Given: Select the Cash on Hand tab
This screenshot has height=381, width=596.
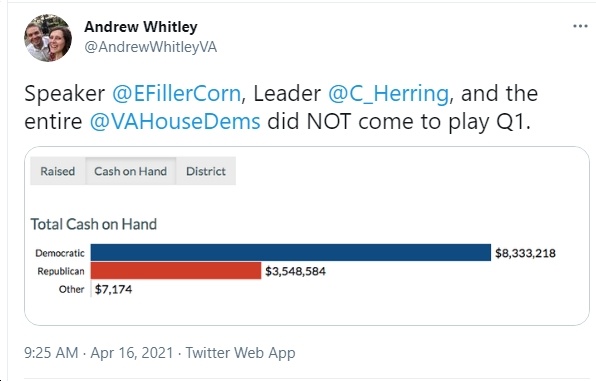Looking at the screenshot, I should coord(130,171).
